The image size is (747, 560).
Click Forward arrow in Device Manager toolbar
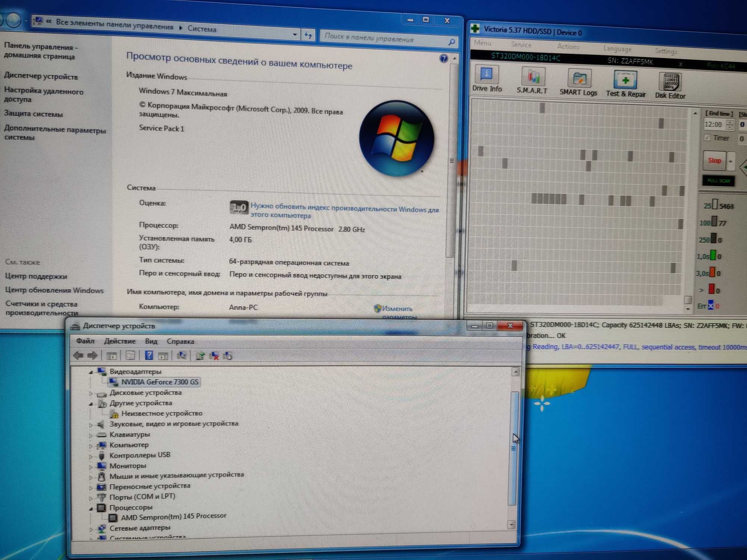(x=92, y=355)
